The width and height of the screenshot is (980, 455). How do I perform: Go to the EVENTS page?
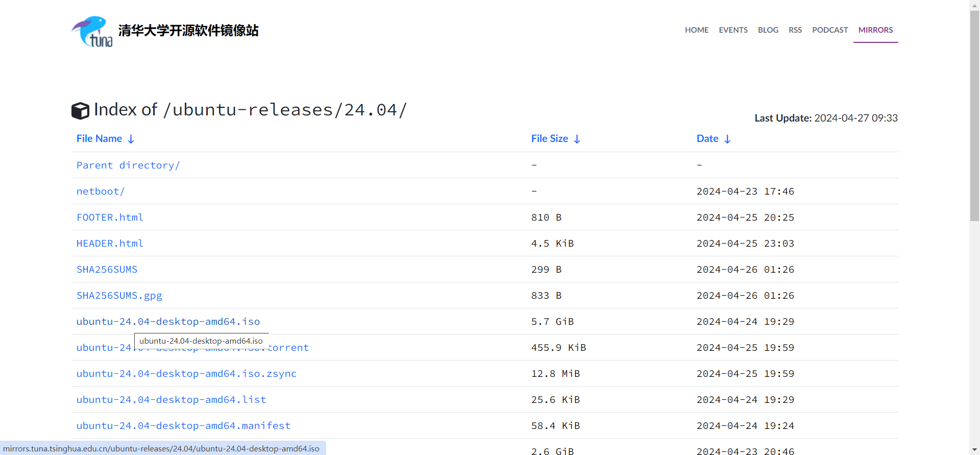coord(733,30)
